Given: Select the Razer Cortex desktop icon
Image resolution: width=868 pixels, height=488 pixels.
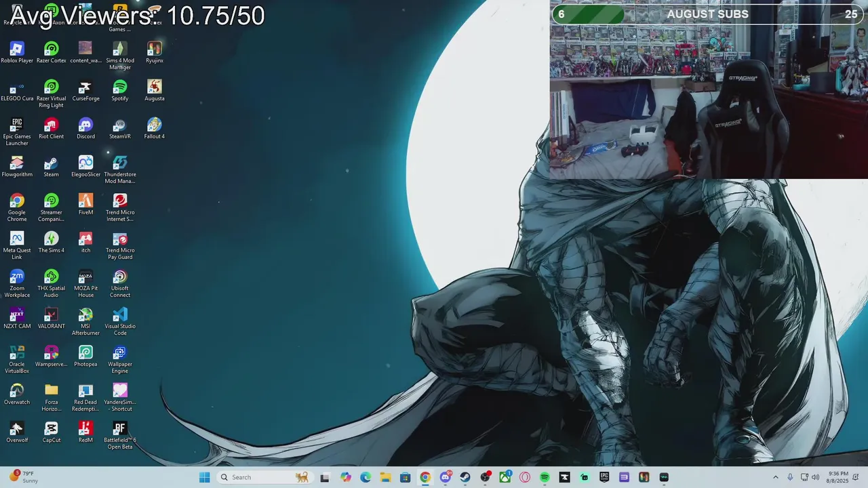Looking at the screenshot, I should tap(51, 52).
